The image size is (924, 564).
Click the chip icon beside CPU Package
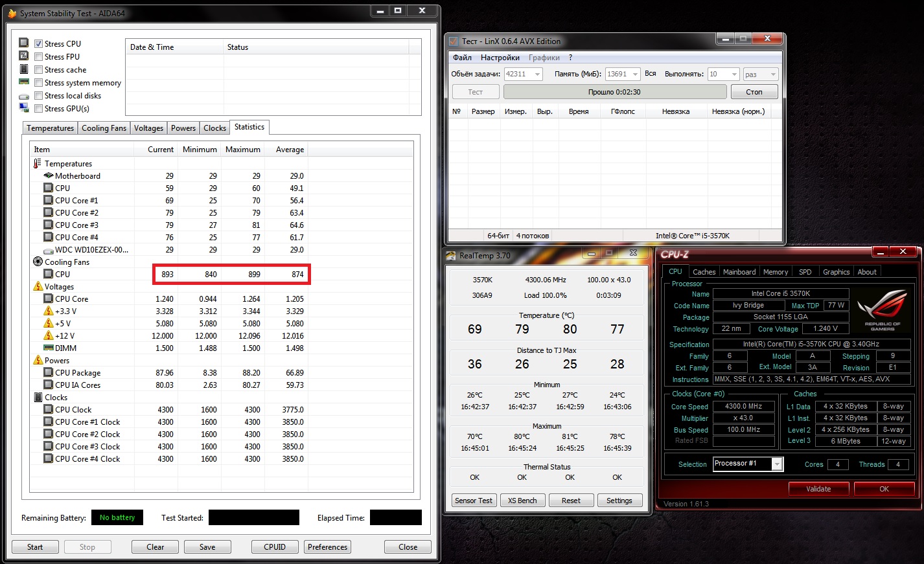click(48, 372)
